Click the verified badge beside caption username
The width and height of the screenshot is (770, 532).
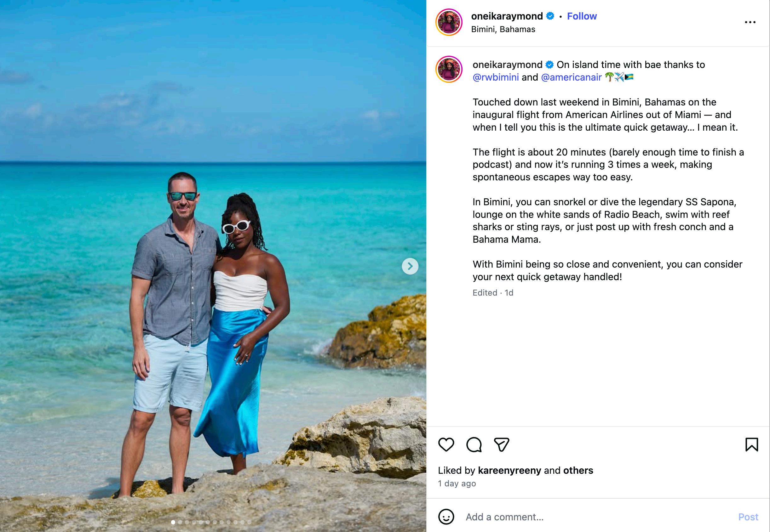click(x=549, y=65)
